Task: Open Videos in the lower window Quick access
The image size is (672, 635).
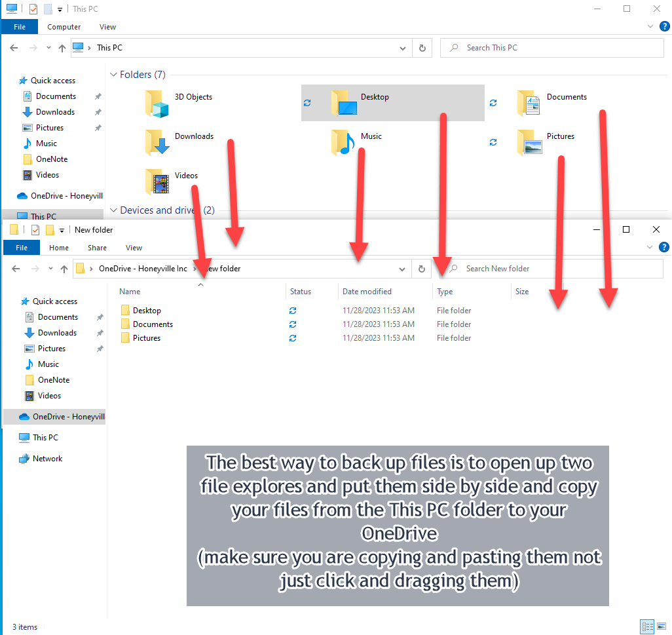Action: [43, 396]
